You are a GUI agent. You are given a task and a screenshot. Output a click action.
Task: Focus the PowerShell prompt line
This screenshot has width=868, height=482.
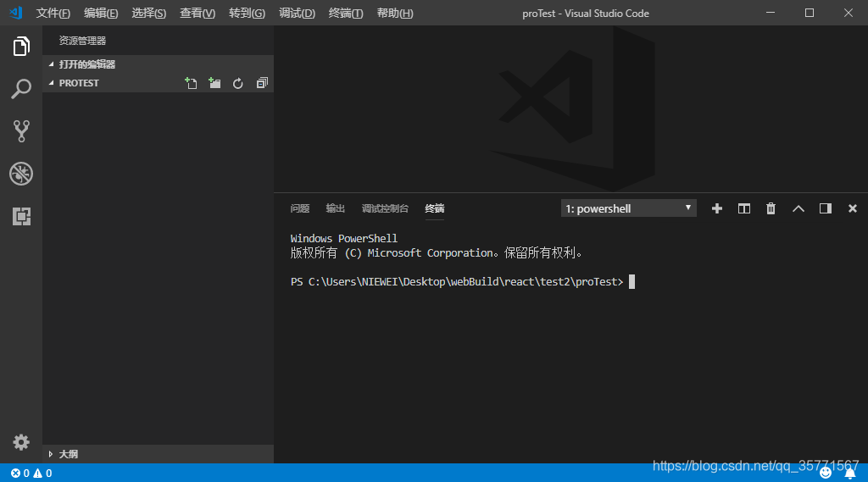(463, 282)
